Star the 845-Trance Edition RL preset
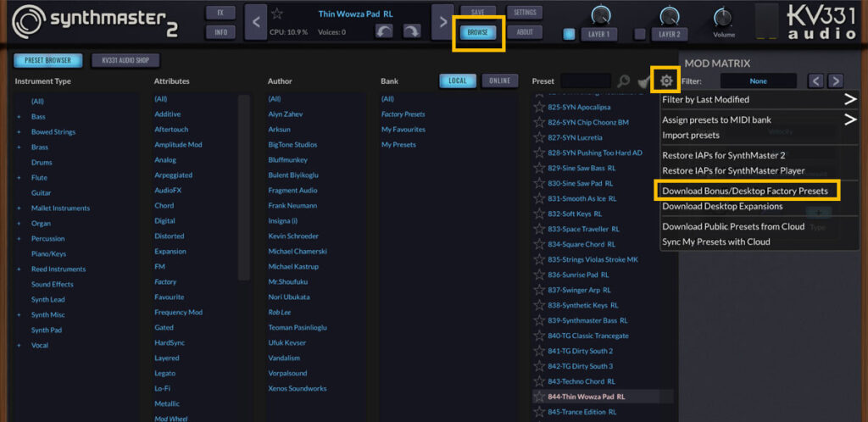 (539, 412)
